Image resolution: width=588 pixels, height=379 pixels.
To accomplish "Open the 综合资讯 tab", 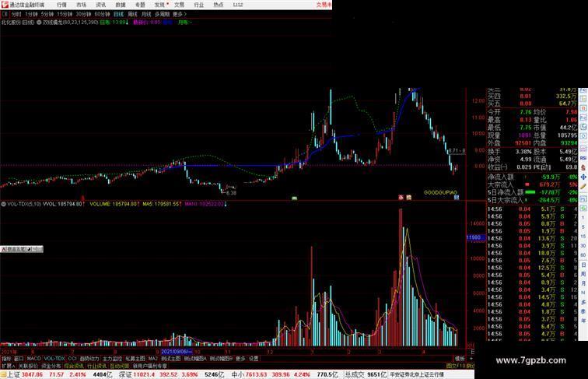I will tap(74, 366).
